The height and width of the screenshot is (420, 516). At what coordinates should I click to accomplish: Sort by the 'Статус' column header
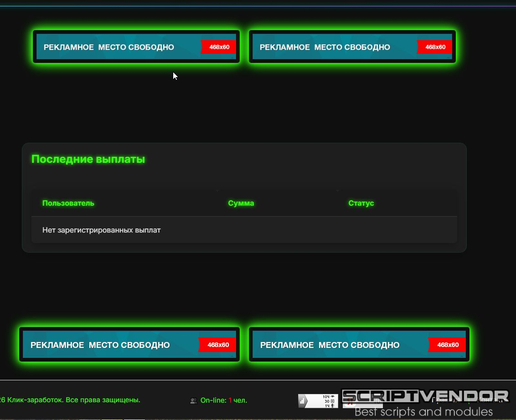pos(361,203)
